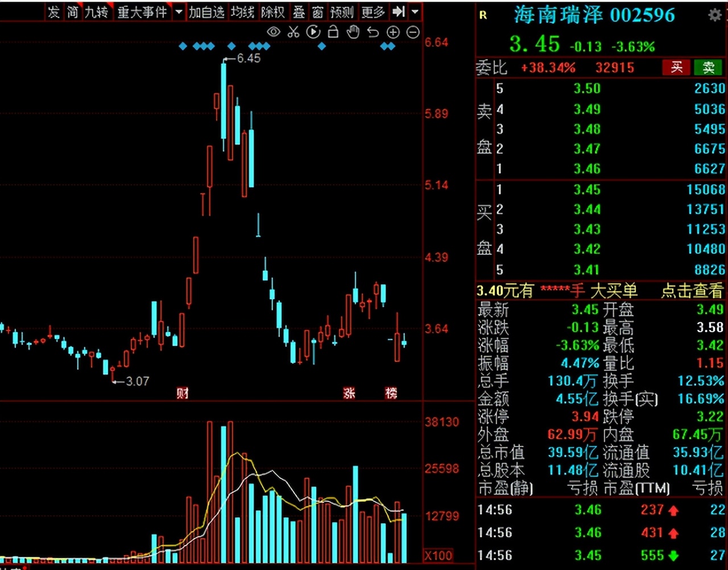Image resolution: width=728 pixels, height=570 pixels.
Task: Click the red 买 buy button
Action: [x=676, y=68]
